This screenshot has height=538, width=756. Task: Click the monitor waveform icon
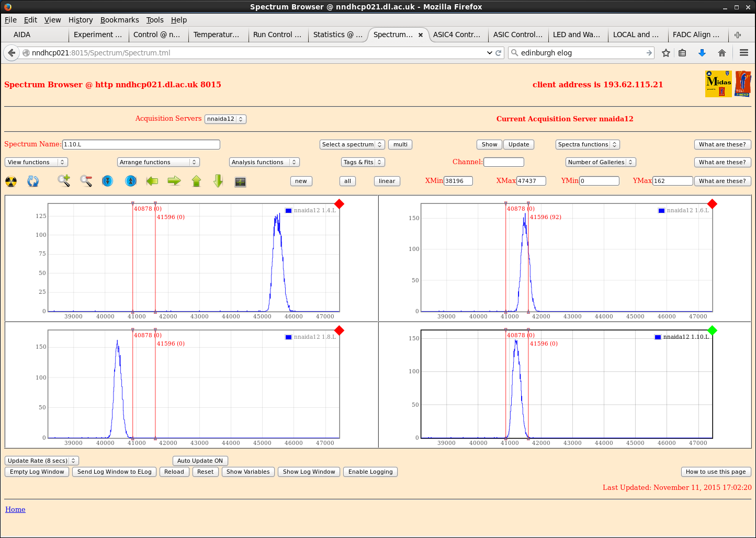(x=240, y=181)
